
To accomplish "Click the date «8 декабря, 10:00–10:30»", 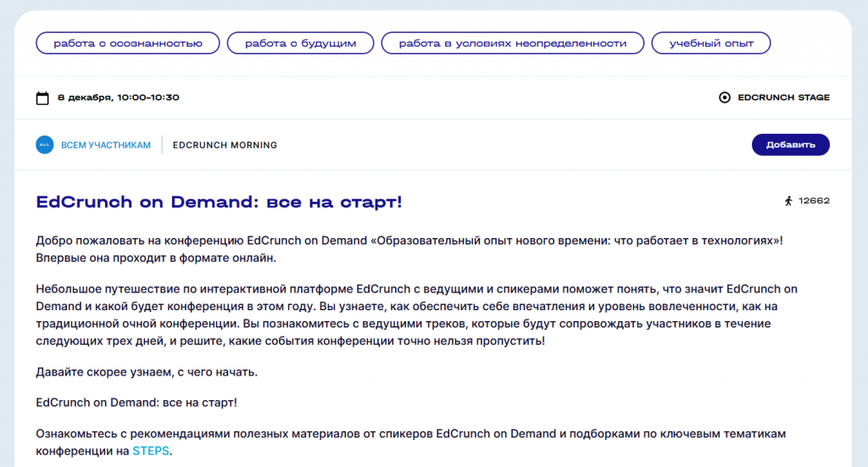I will (119, 97).
